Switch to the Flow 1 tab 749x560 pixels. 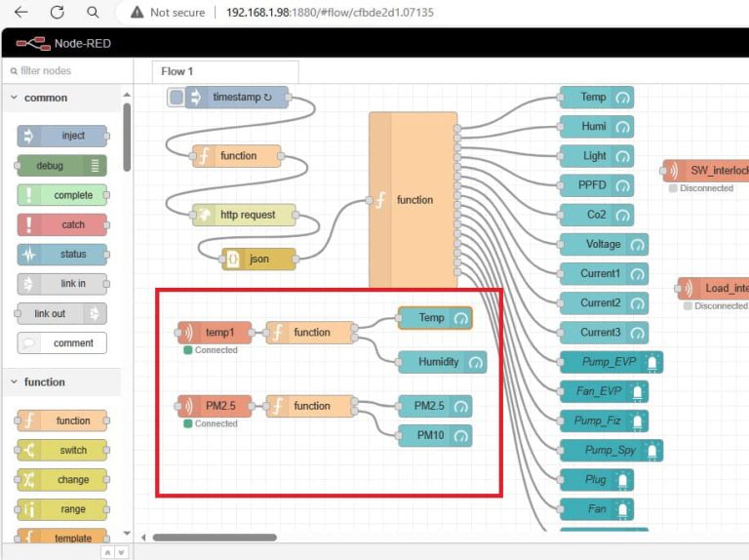177,71
